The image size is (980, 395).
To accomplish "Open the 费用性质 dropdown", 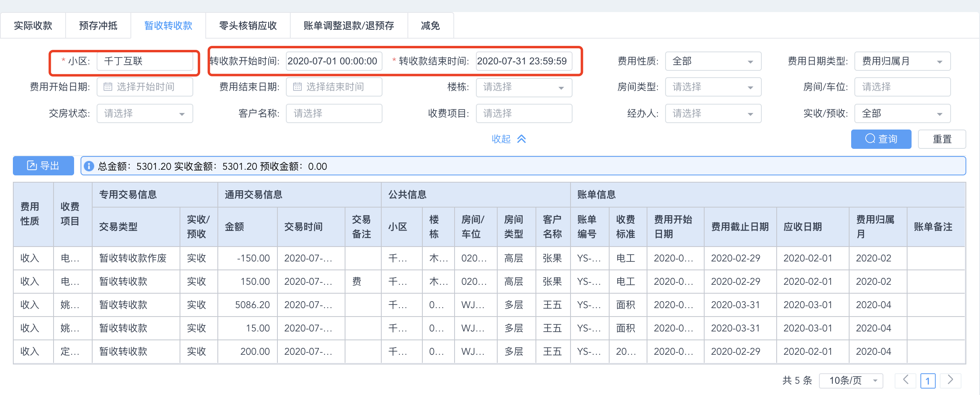I will (713, 61).
